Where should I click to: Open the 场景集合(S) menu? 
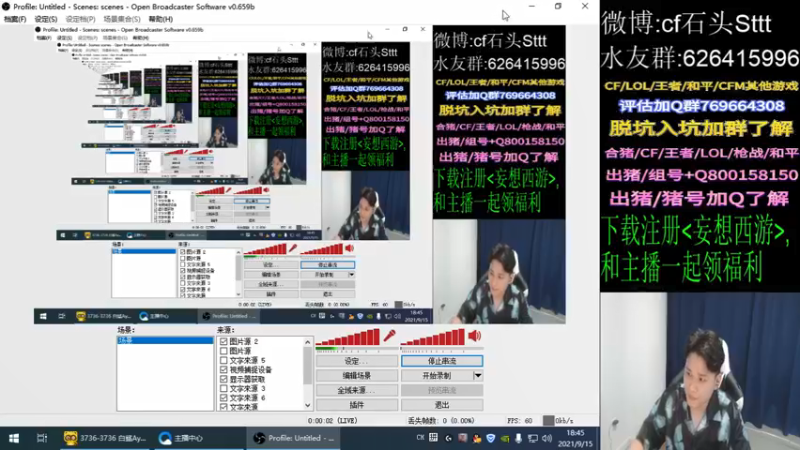121,19
